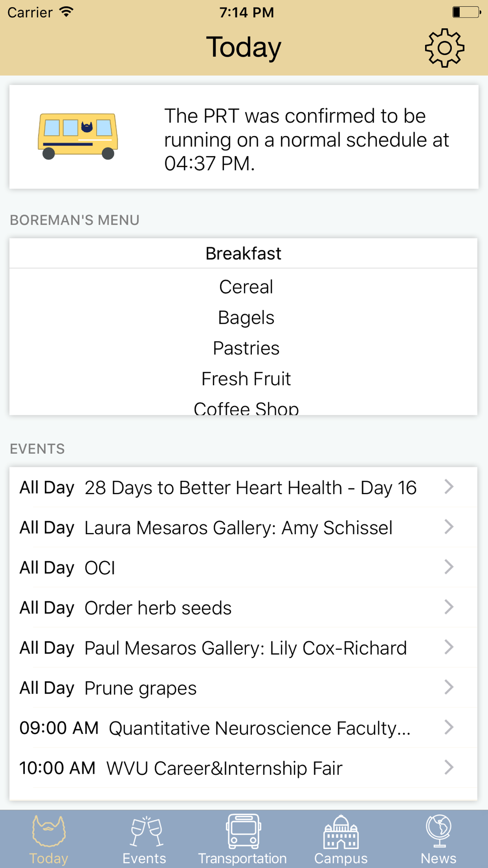Open settings with the gear icon
Image resolution: width=488 pixels, height=868 pixels.
point(444,48)
